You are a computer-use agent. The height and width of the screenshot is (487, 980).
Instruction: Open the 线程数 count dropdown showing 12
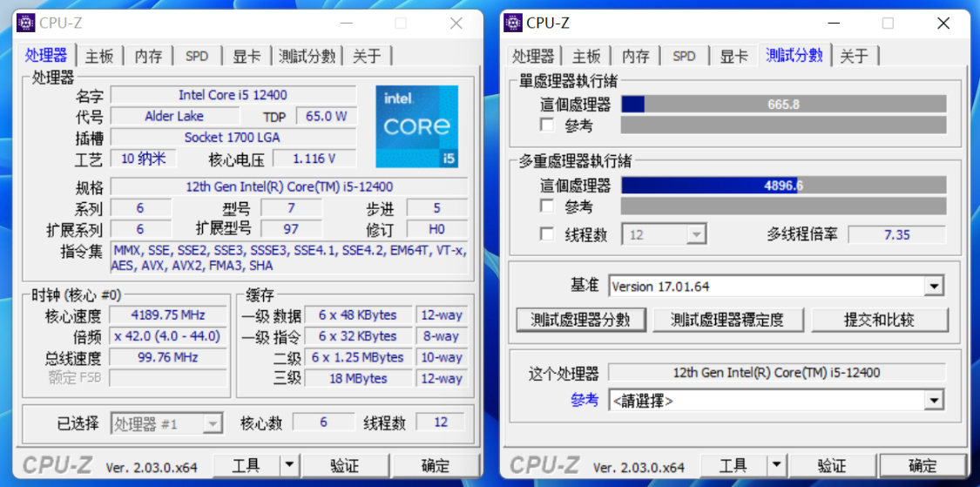(664, 235)
